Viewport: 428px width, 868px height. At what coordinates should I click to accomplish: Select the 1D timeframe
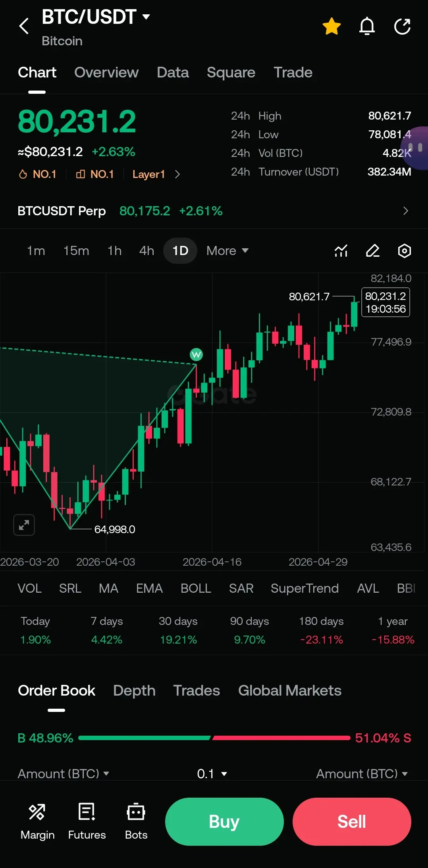pos(180,251)
